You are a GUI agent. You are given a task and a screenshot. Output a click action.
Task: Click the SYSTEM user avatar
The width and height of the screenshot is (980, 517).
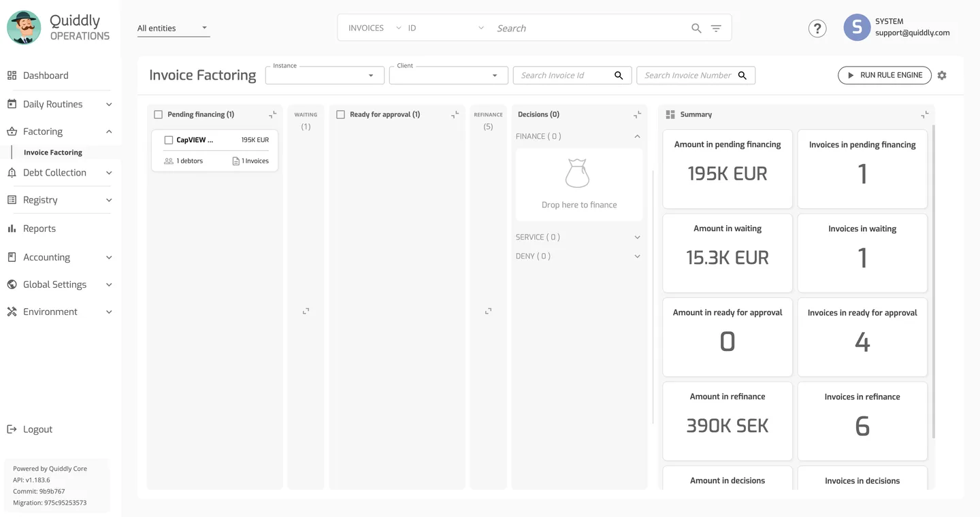point(857,27)
